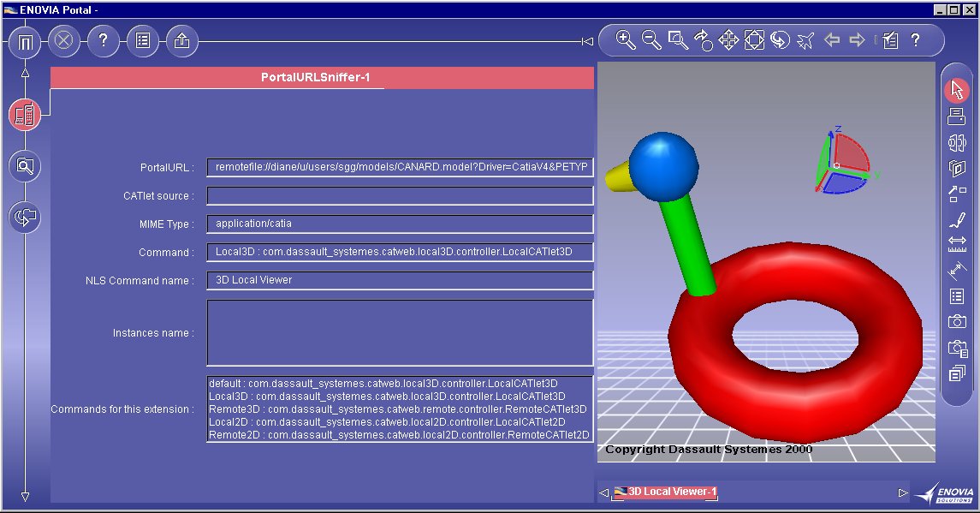Activate the fly mode airplane icon
Image resolution: width=980 pixels, height=513 pixels.
tap(805, 40)
